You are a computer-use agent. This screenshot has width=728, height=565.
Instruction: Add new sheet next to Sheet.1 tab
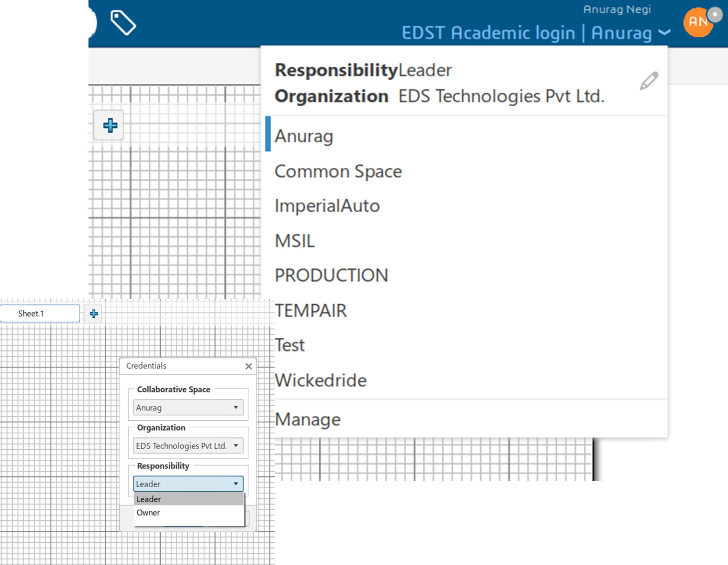[94, 314]
